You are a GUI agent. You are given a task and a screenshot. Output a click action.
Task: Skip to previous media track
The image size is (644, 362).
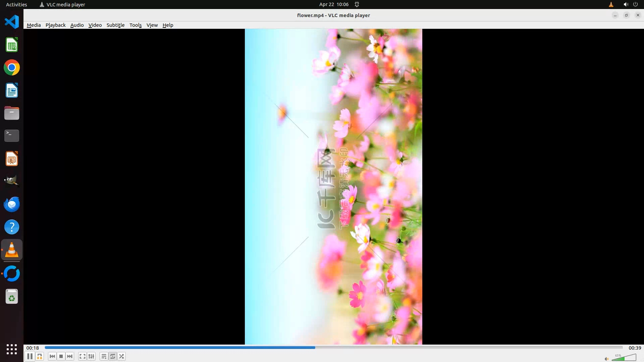pos(52,356)
